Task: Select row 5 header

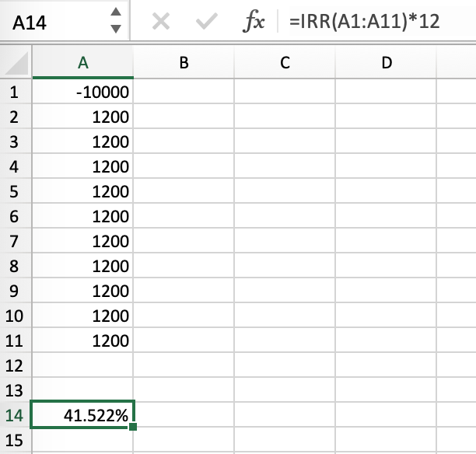Action: point(16,191)
